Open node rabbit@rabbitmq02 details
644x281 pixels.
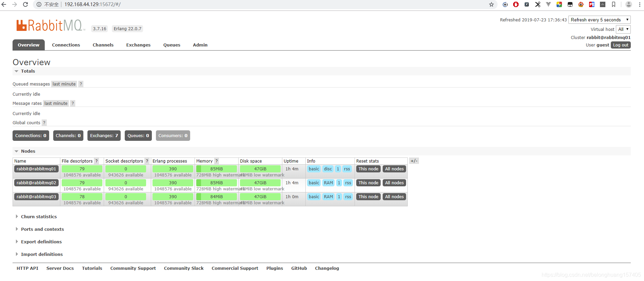tap(36, 183)
